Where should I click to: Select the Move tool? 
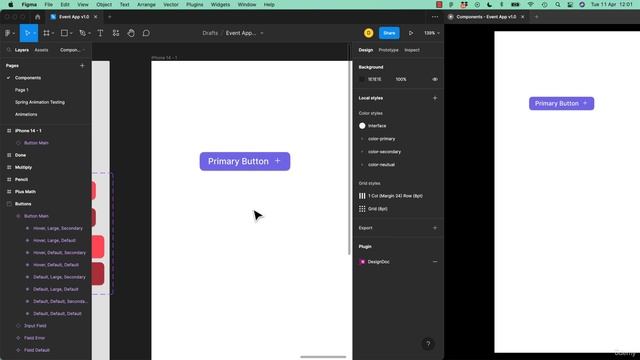tap(27, 33)
